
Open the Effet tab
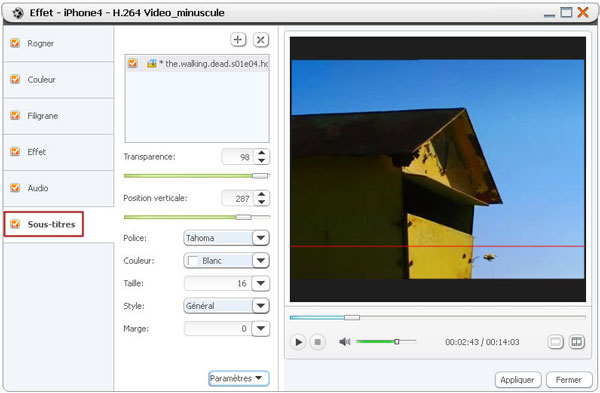click(59, 152)
